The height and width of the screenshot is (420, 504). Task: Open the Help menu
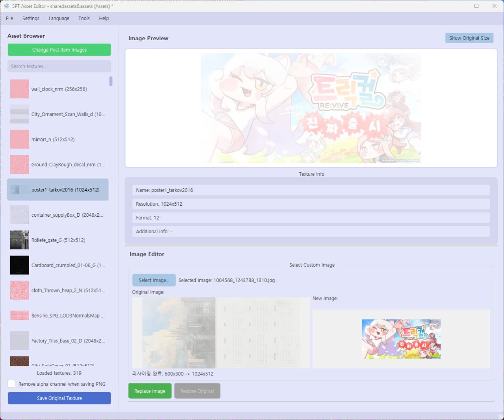pos(104,19)
